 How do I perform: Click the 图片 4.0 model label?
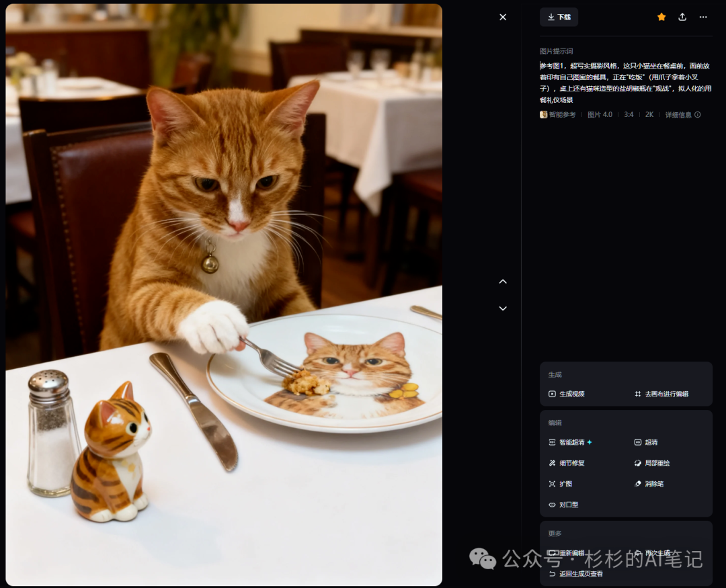point(600,115)
